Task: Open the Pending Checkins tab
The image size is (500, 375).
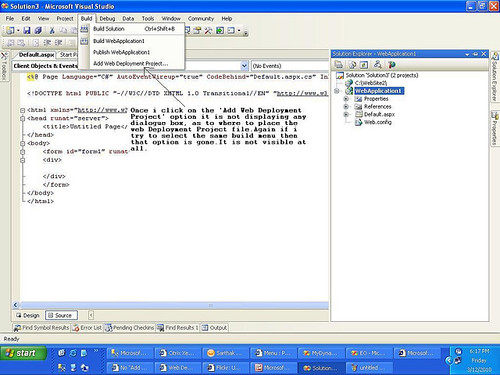Action: [x=130, y=328]
